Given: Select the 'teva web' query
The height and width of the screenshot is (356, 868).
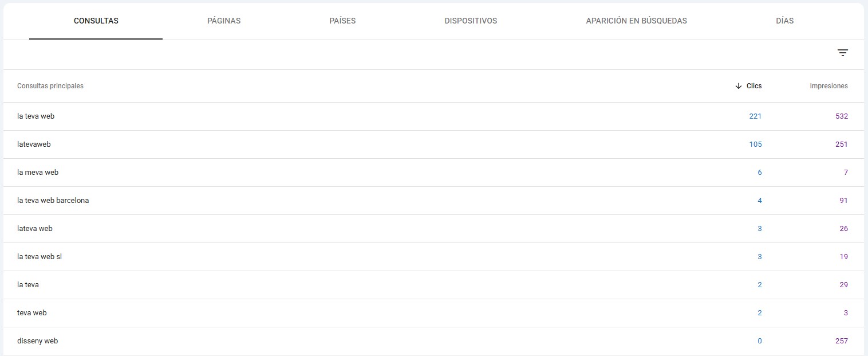Looking at the screenshot, I should click(32, 313).
